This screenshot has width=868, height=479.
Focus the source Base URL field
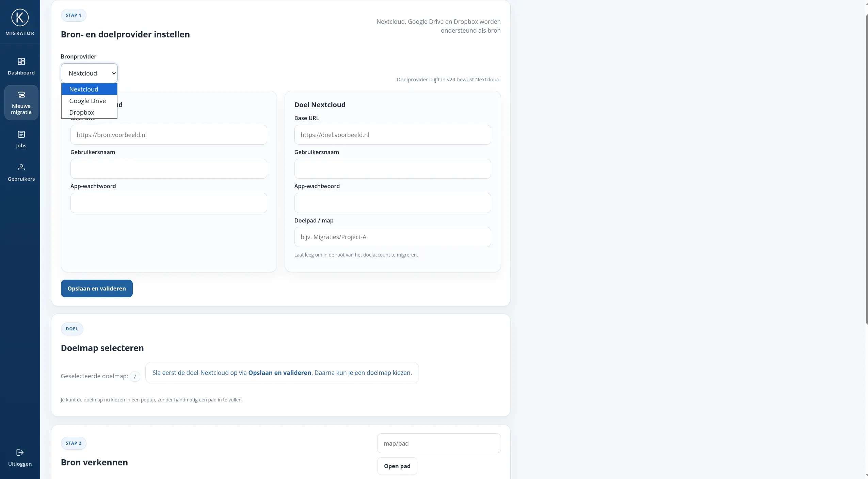168,135
